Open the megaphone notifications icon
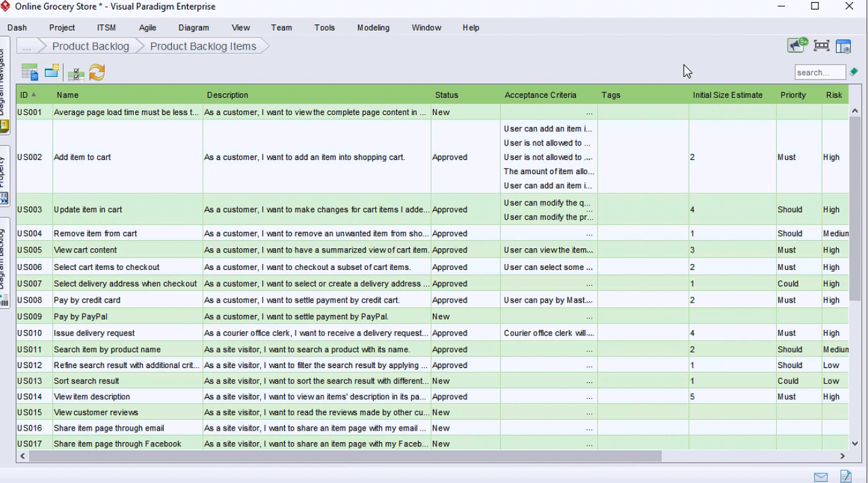The height and width of the screenshot is (483, 868). 797,45
